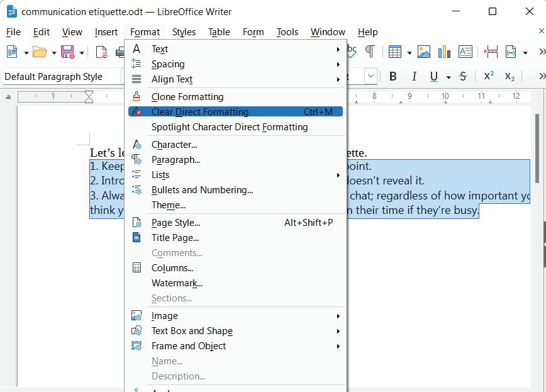Toggle Italic formatting
546x392 pixels.
(414, 76)
